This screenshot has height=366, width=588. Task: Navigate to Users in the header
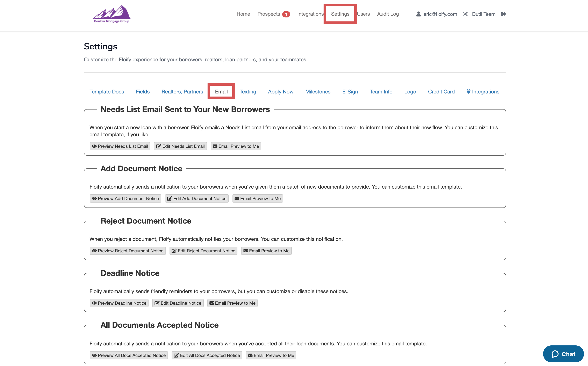click(363, 14)
